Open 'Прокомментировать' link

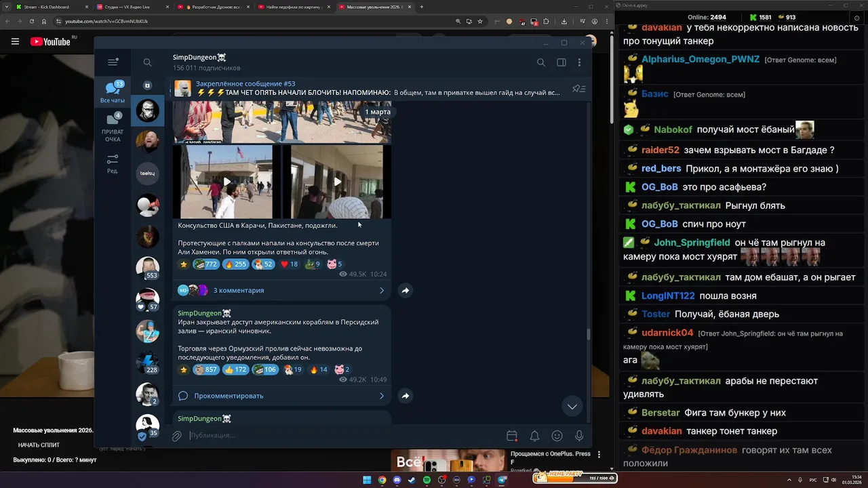282,396
